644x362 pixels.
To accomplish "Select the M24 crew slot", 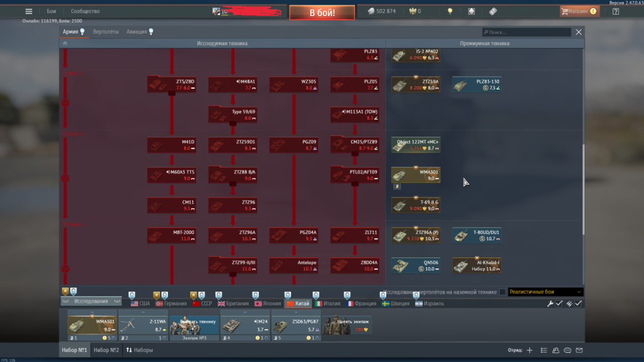I will (245, 325).
